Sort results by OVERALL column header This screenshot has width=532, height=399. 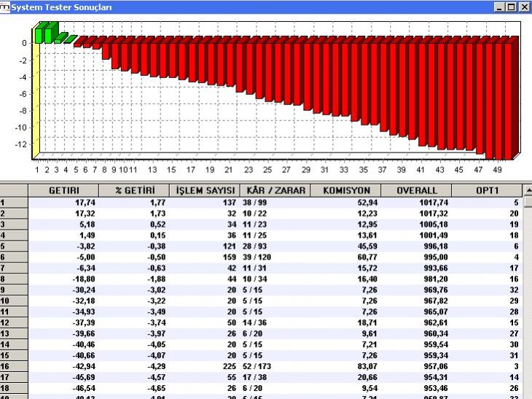(417, 191)
